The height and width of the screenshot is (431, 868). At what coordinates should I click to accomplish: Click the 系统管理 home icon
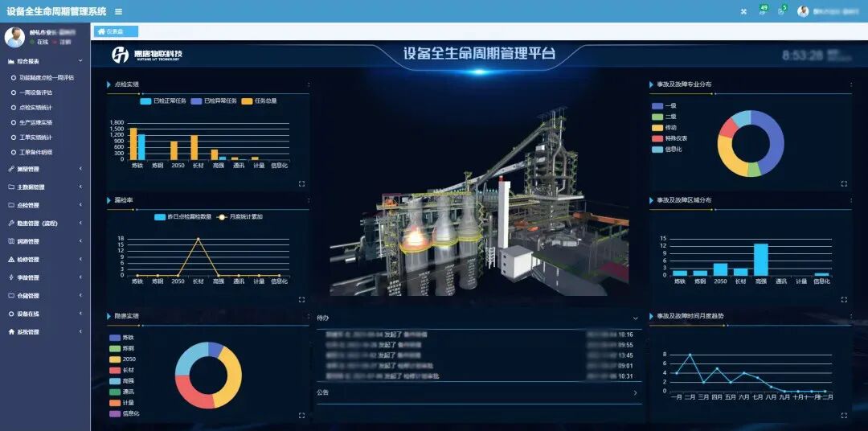tap(11, 332)
